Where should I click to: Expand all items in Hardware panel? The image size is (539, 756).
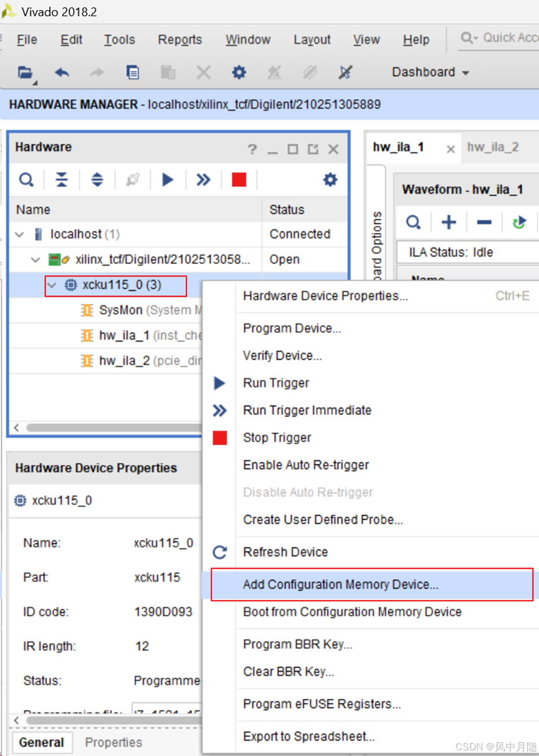97,180
